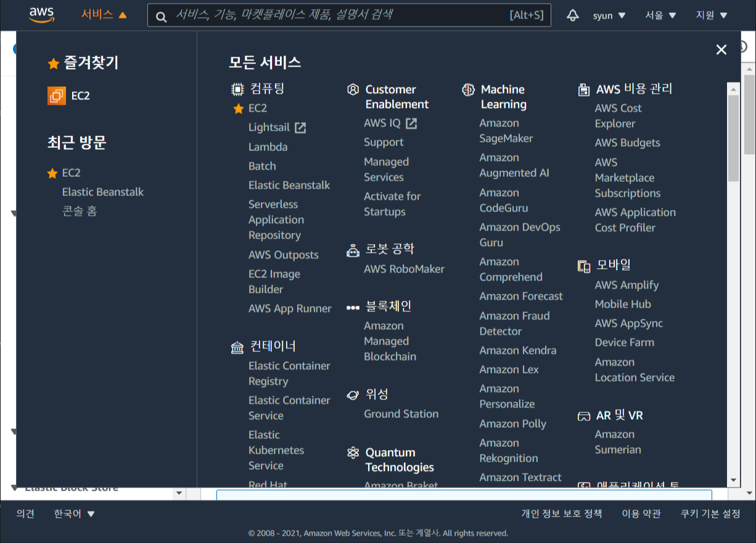This screenshot has height=543, width=756.
Task: Open 이용 약관 link
Action: 641,513
